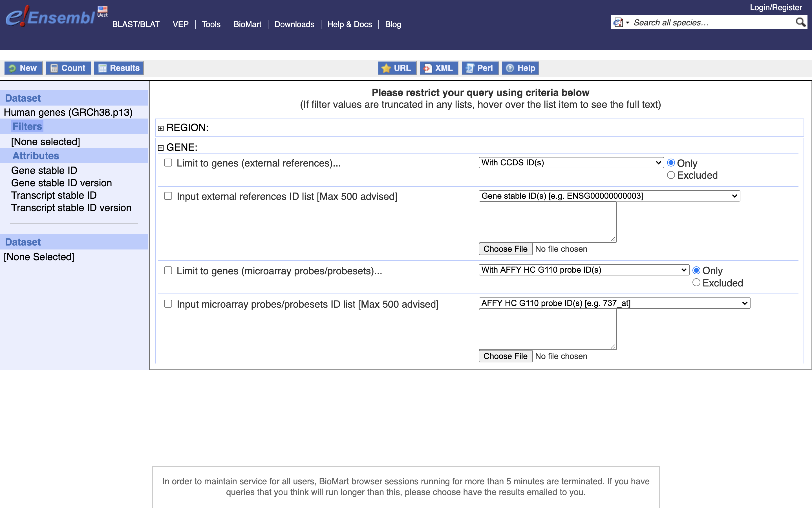Click the Filters heading in sidebar

[x=27, y=126]
